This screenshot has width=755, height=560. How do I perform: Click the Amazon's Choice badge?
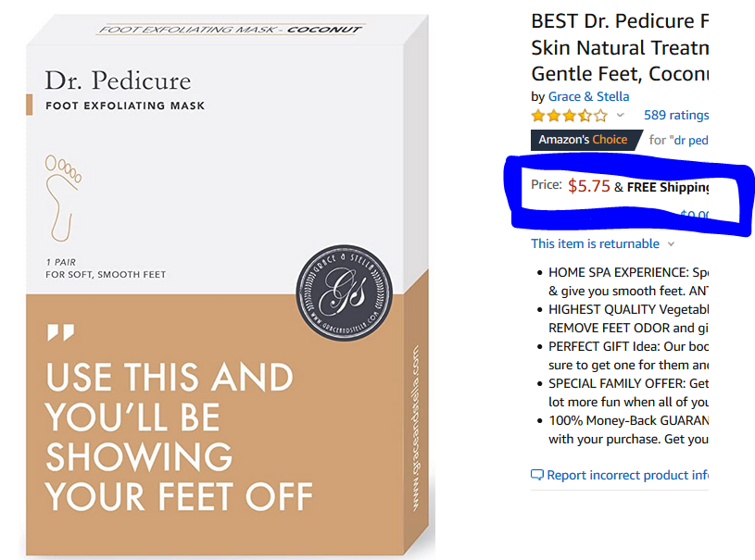(584, 140)
